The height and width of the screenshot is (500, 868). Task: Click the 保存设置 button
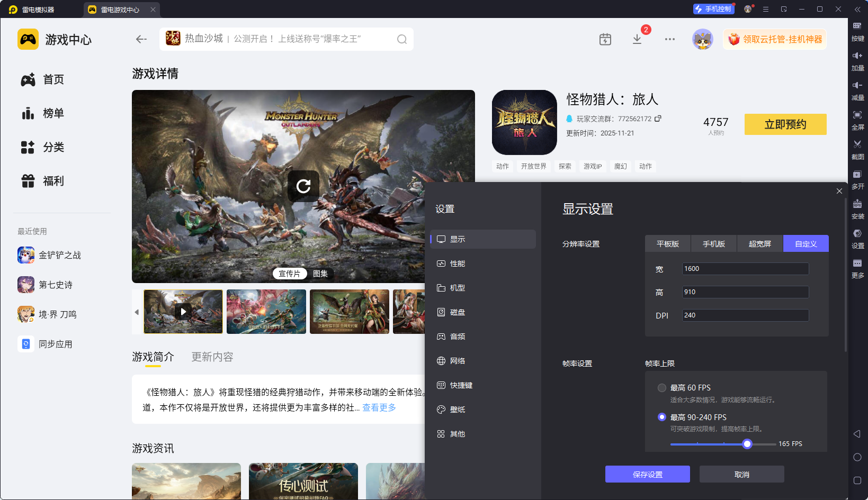pos(647,475)
